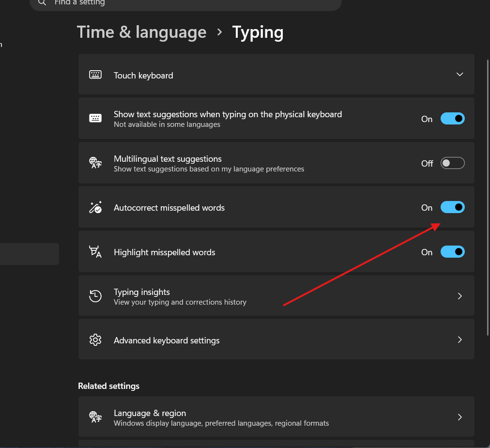Click the Language & region label
Image resolution: width=490 pixels, height=448 pixels.
pos(150,413)
